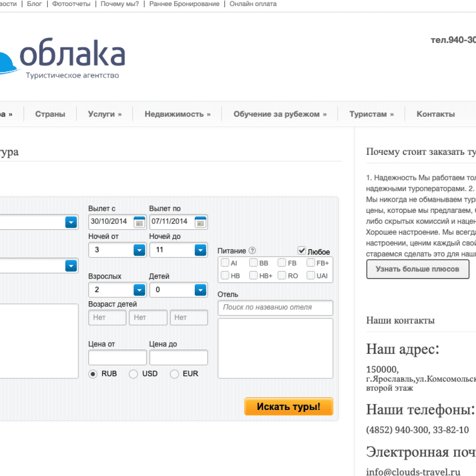Tick the UAI meal checkbox
The width and height of the screenshot is (476, 476).
[311, 275]
